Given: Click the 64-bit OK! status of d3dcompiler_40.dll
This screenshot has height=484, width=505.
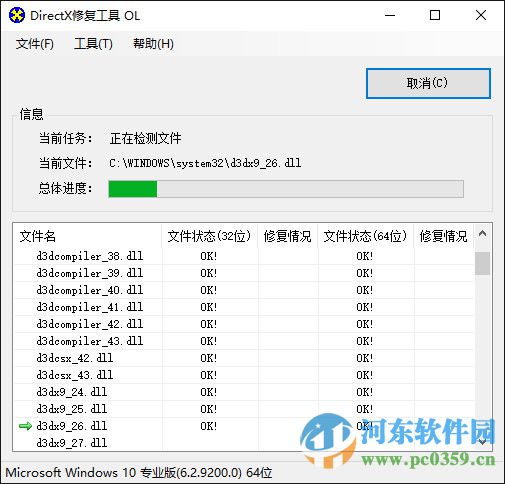Looking at the screenshot, I should pos(365,290).
